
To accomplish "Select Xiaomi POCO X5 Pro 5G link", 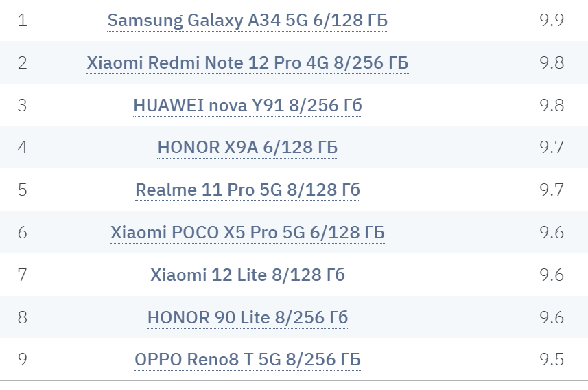I will tap(248, 232).
